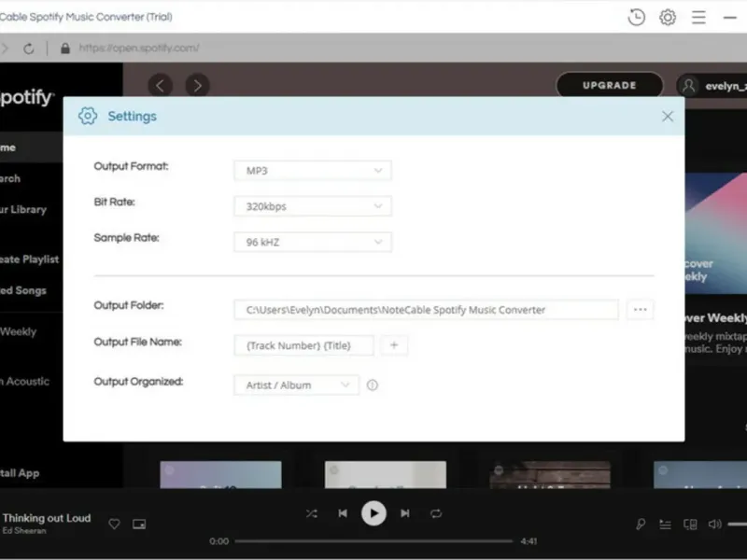747x560 pixels.
Task: Toggle repeat mode
Action: tap(436, 513)
